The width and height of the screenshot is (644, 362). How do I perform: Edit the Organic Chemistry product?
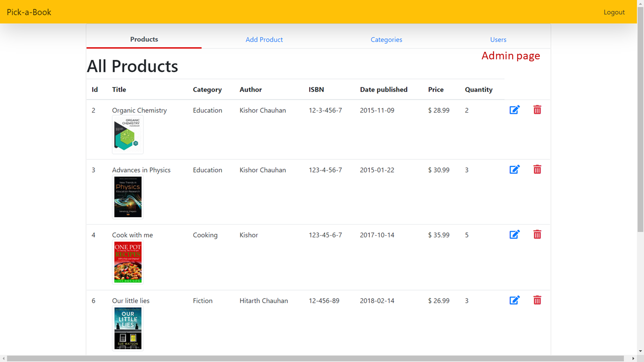(514, 110)
